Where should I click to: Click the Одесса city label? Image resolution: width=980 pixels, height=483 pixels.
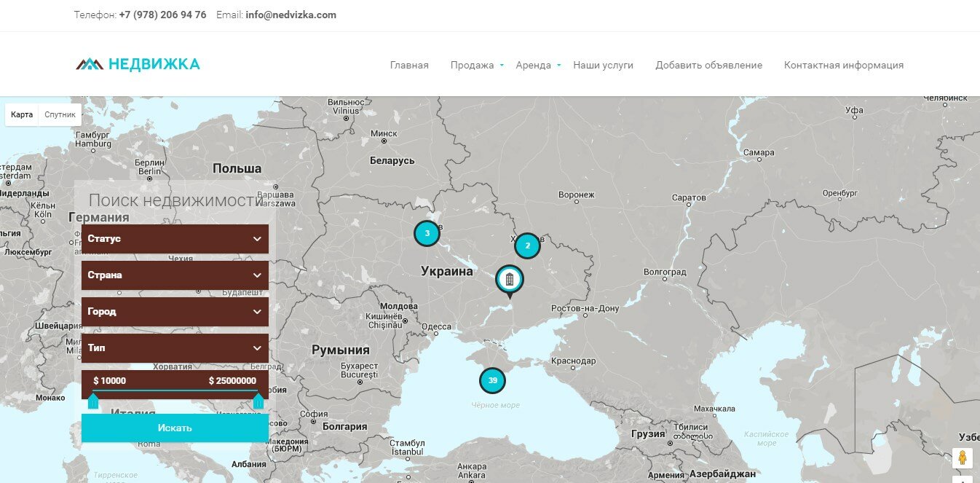[437, 327]
